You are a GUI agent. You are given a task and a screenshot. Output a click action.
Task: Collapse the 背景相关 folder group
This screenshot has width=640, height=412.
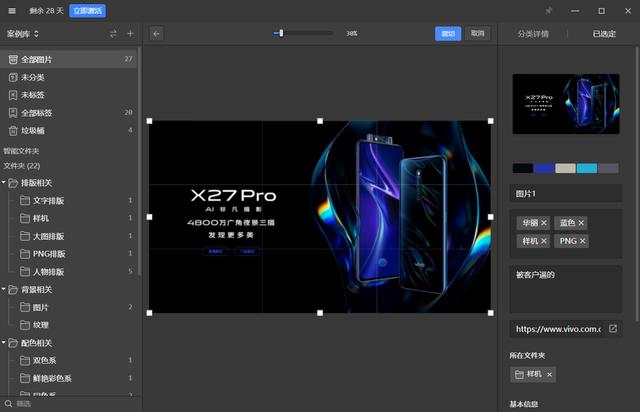[x=4, y=289]
